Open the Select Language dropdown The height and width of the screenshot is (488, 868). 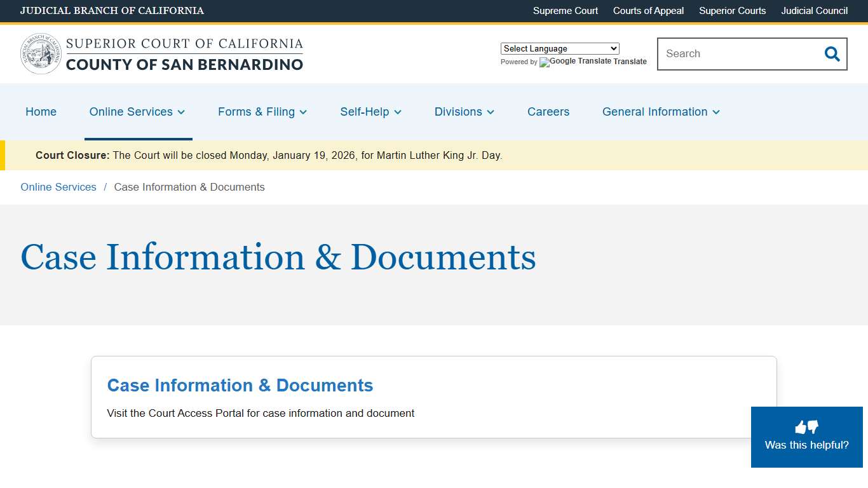(x=559, y=48)
